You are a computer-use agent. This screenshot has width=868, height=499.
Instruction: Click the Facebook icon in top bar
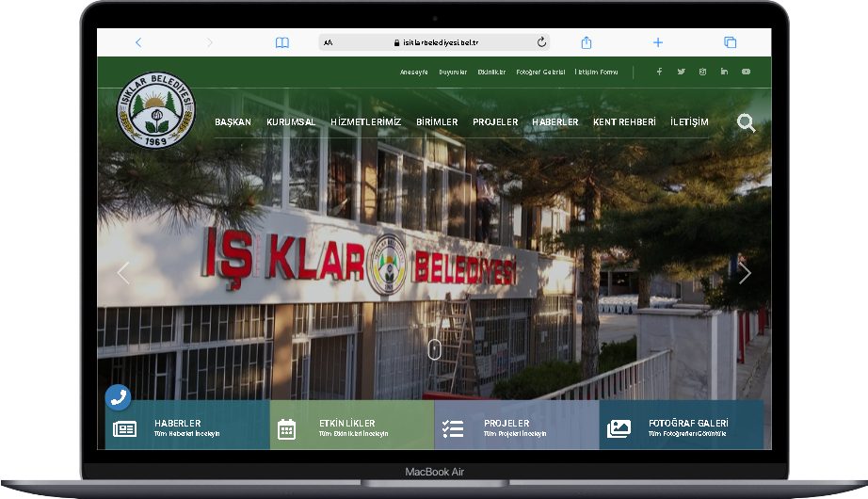pos(659,72)
